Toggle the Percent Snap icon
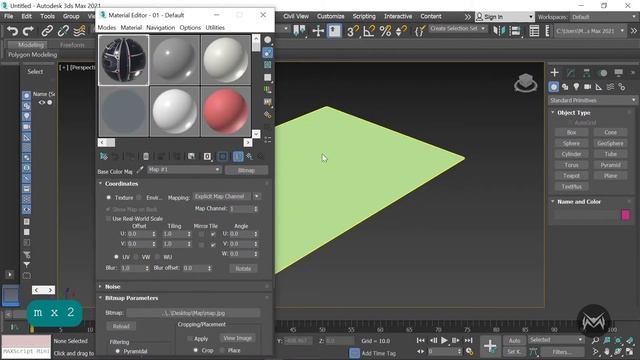This screenshot has height=360, width=640. click(385, 31)
